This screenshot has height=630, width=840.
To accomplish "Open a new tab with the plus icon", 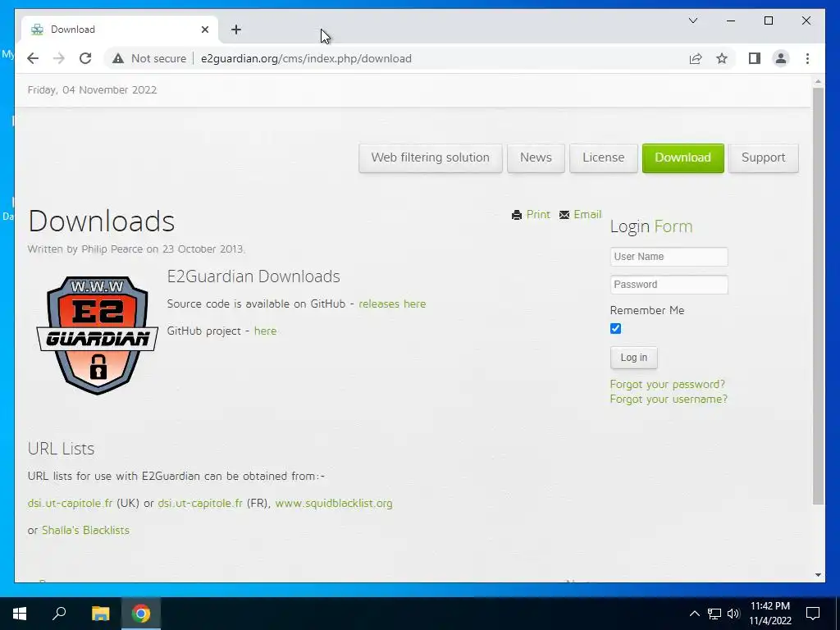I will pos(236,30).
